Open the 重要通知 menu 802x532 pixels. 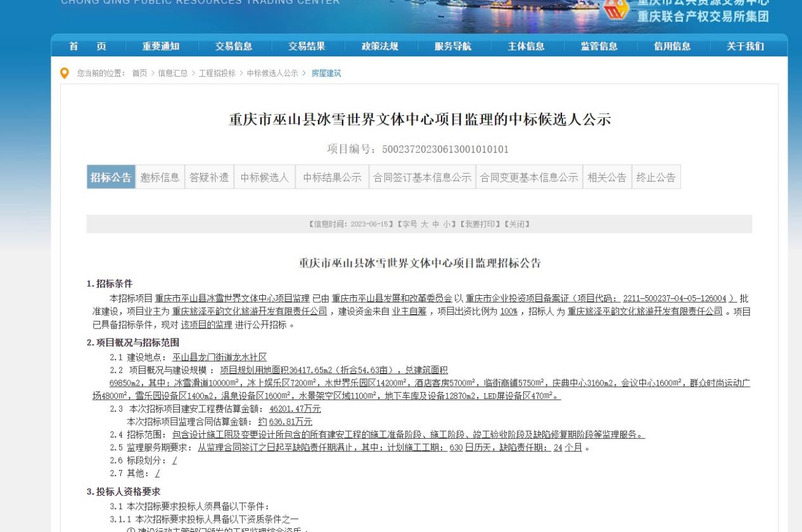coord(161,46)
